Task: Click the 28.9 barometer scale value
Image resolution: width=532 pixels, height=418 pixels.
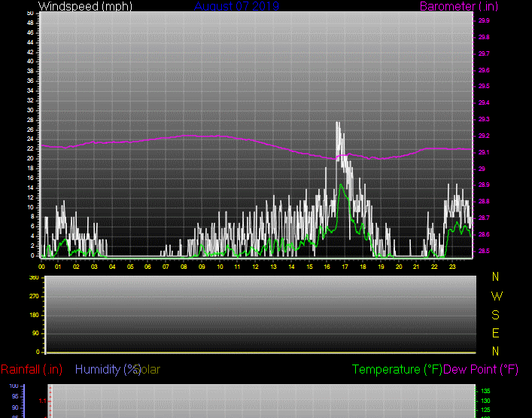Action: pyautogui.click(x=484, y=185)
